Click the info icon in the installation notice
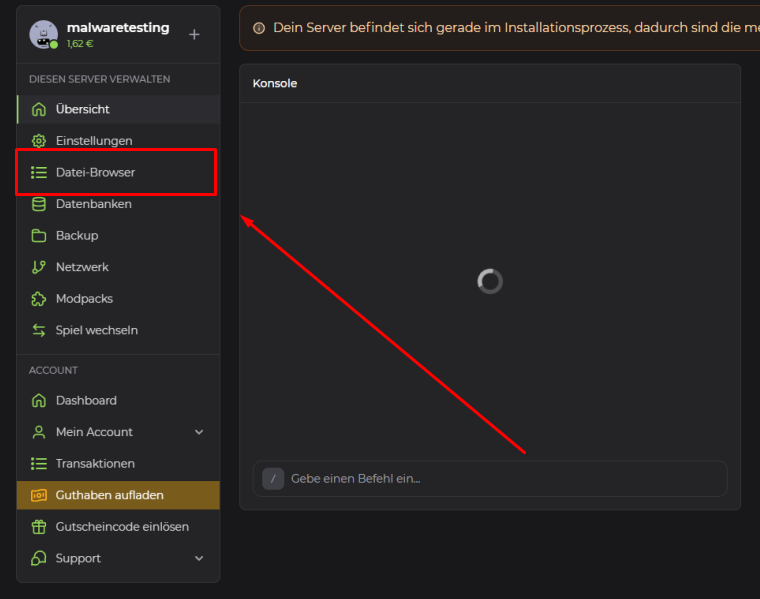Screen dimensions: 760x599 point(259,28)
